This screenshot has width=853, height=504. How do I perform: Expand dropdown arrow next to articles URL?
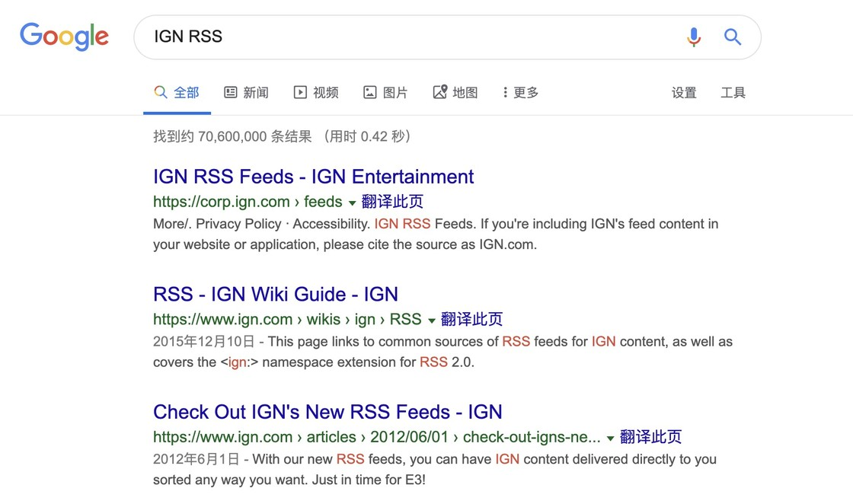(x=610, y=438)
